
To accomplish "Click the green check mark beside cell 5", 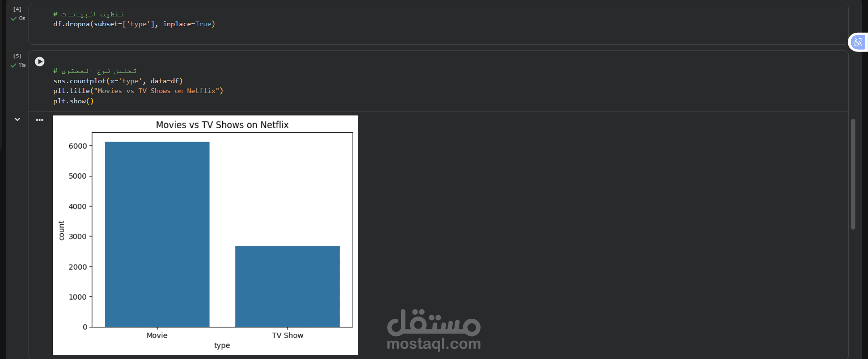I will [14, 65].
